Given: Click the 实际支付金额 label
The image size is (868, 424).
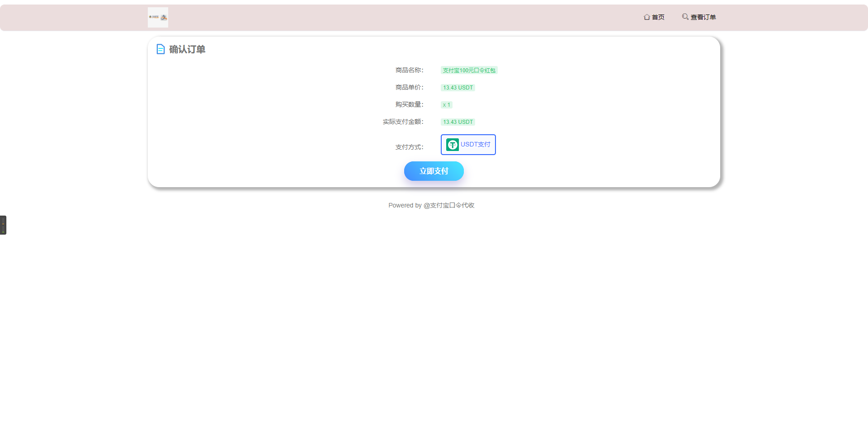Looking at the screenshot, I should click(403, 122).
